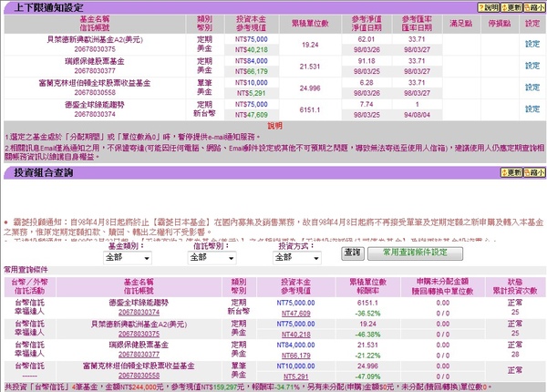
Task: Select NT10,000.00 principal in portfolio table
Action: point(295,366)
